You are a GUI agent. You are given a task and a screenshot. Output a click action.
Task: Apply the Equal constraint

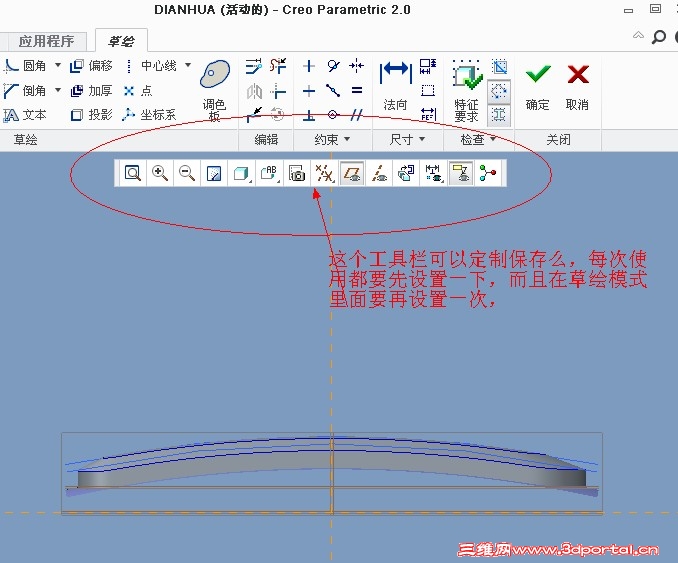357,91
